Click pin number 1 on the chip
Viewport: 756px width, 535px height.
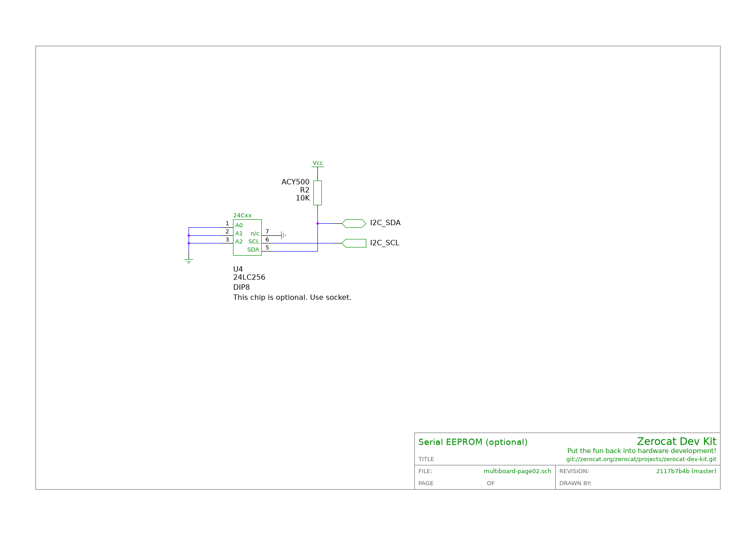(x=227, y=223)
